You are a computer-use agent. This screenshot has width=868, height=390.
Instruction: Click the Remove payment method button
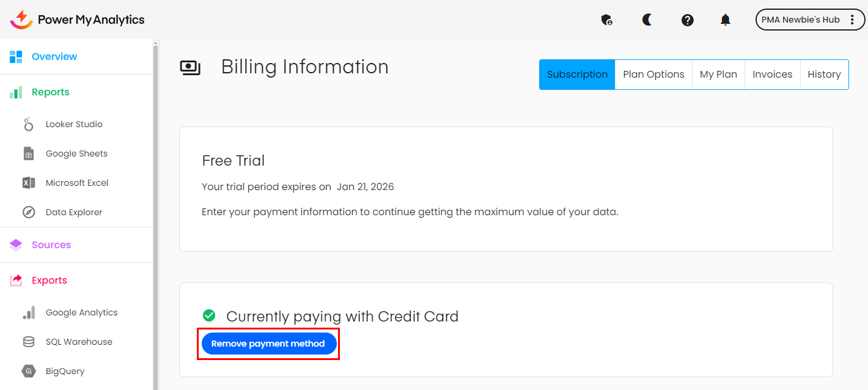click(x=268, y=344)
